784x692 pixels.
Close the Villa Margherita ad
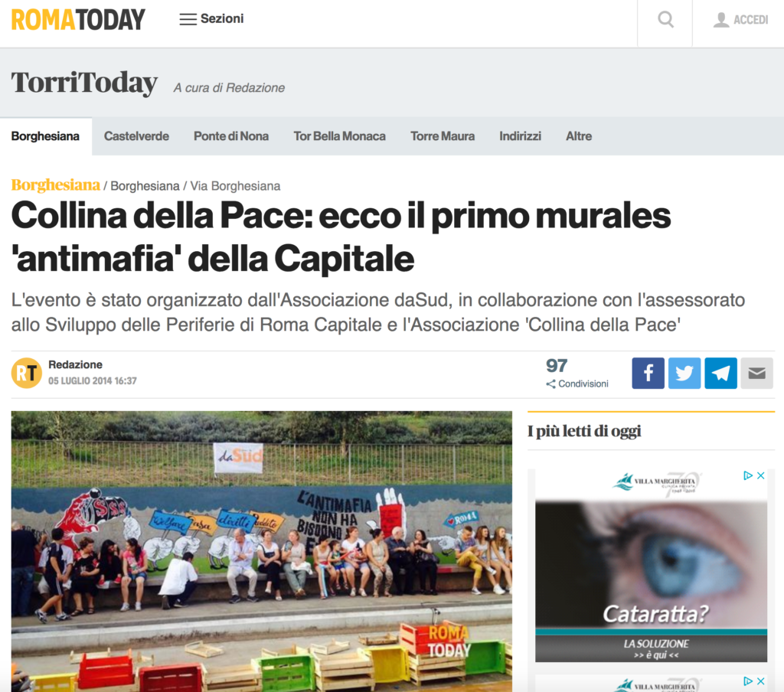click(760, 475)
